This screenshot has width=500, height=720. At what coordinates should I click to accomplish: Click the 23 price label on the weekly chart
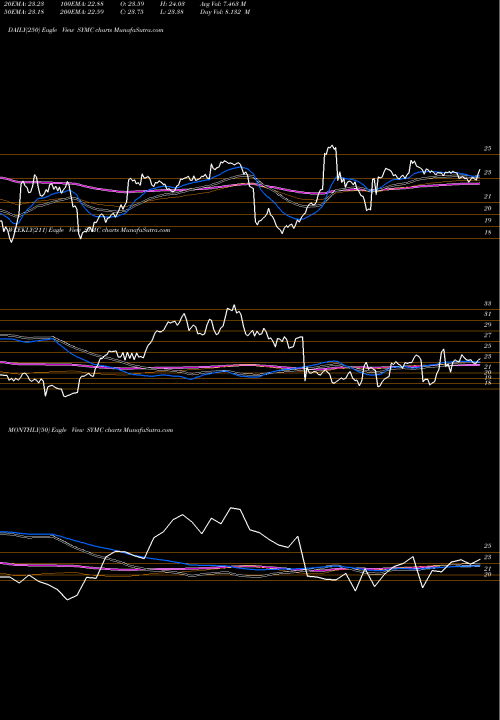(x=488, y=356)
